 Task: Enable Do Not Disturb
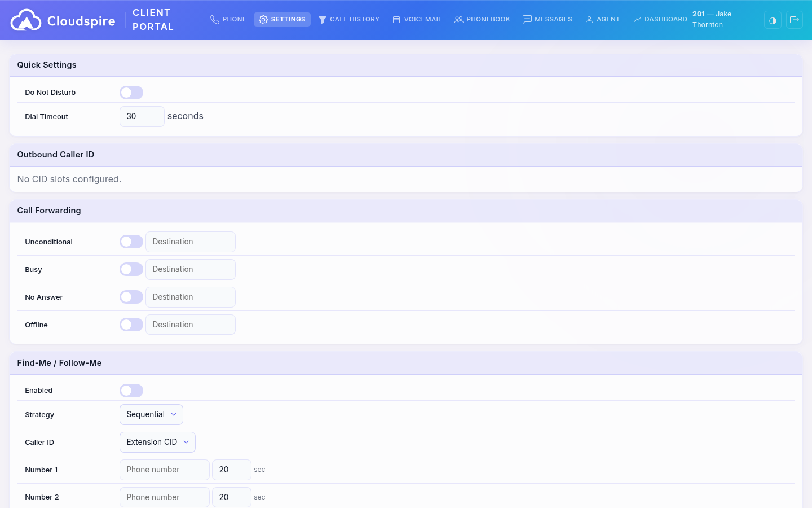coord(131,92)
